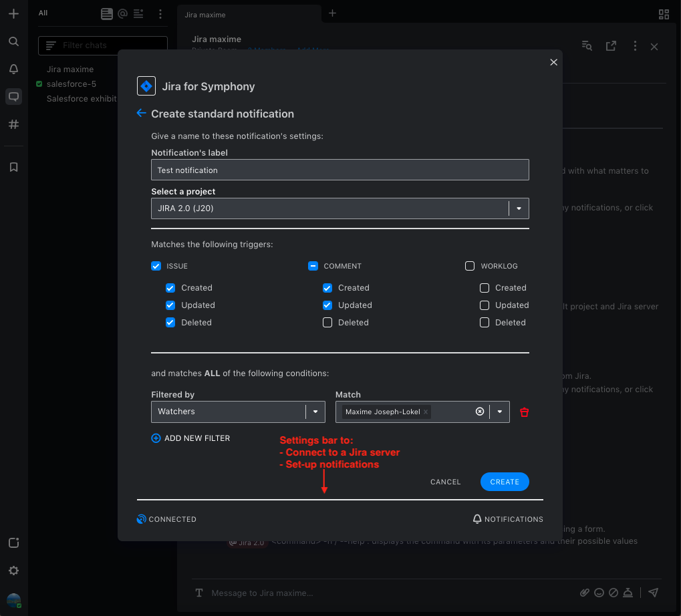Check Created under WORKLOG
The width and height of the screenshot is (681, 616).
pyautogui.click(x=485, y=288)
